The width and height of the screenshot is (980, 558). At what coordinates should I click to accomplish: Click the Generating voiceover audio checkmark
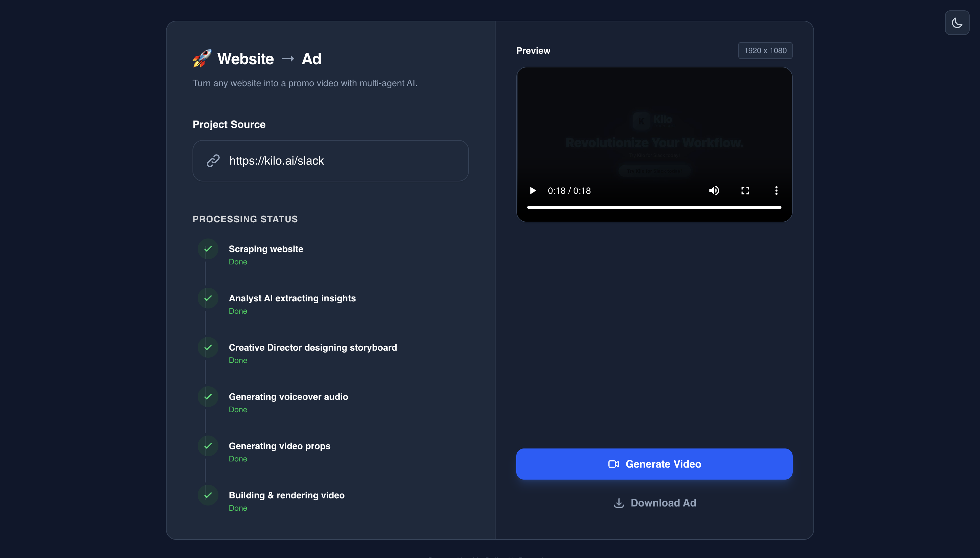[x=208, y=397]
